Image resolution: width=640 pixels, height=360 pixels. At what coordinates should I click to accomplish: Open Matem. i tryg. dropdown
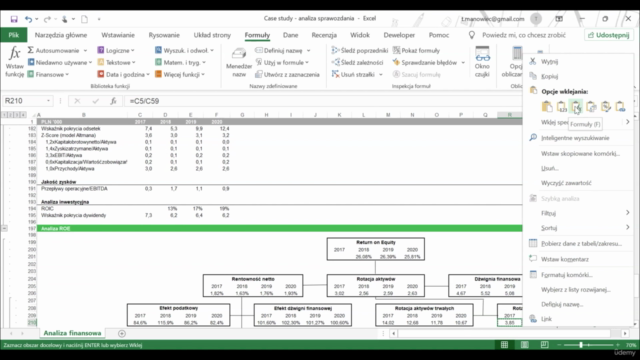click(180, 62)
